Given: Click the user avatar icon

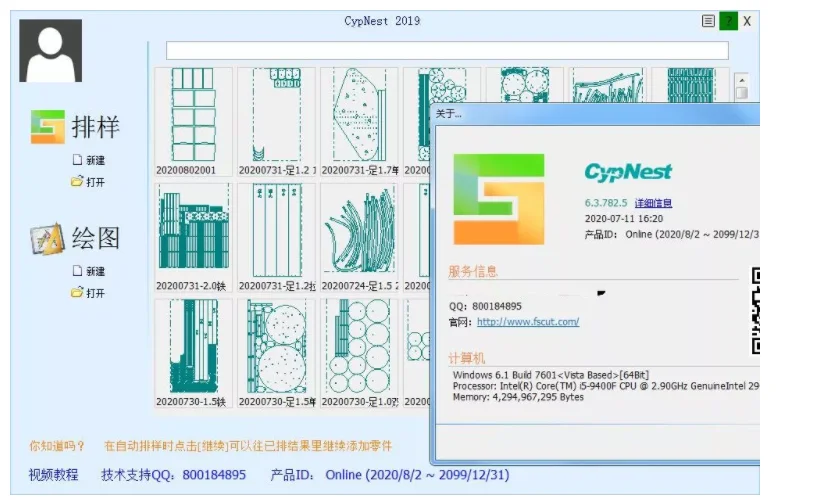Looking at the screenshot, I should (50, 50).
